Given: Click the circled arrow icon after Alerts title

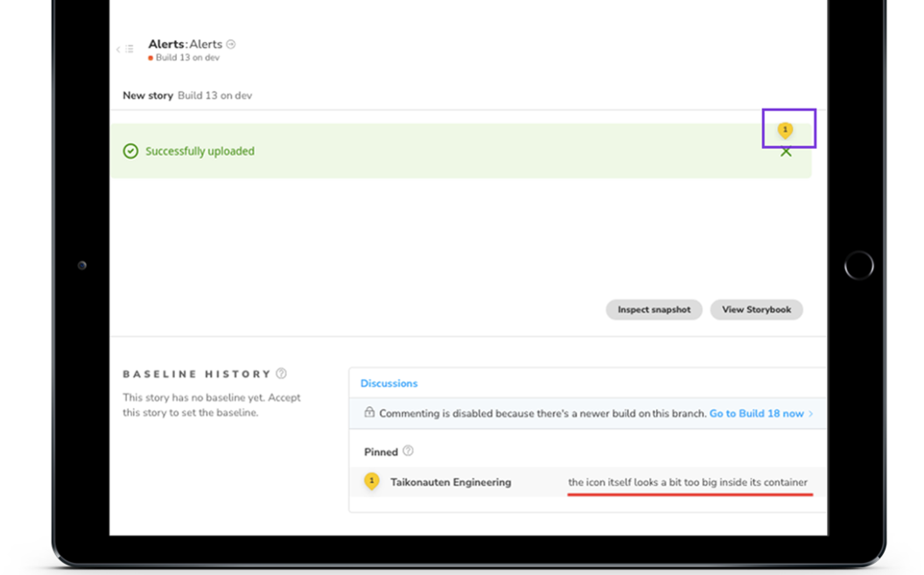Looking at the screenshot, I should pos(231,44).
